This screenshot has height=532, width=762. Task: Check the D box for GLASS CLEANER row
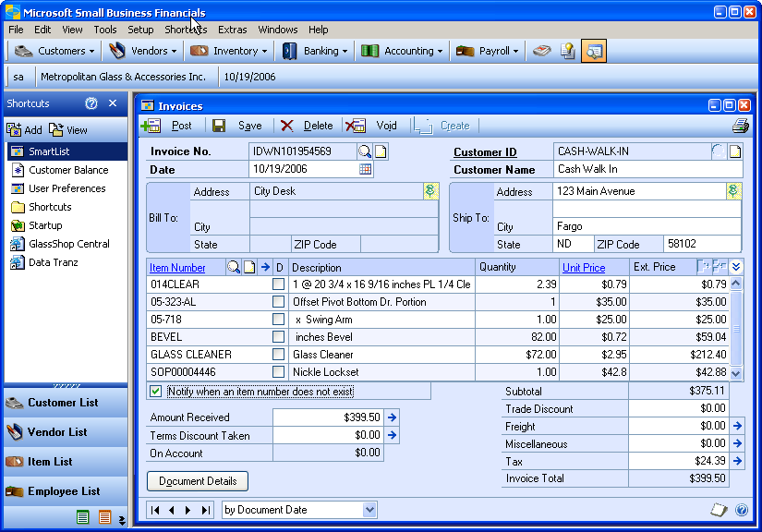[x=278, y=354]
